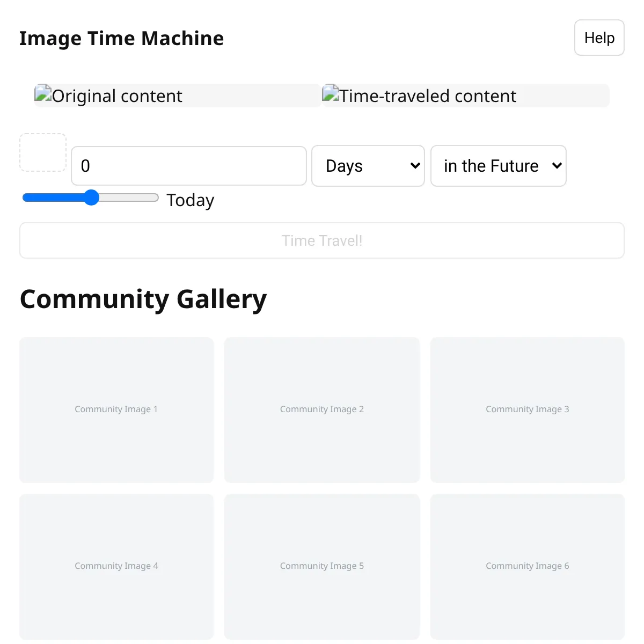The image size is (644, 644).
Task: Expand the 'in the Future' direction dropdown
Action: coord(498,166)
